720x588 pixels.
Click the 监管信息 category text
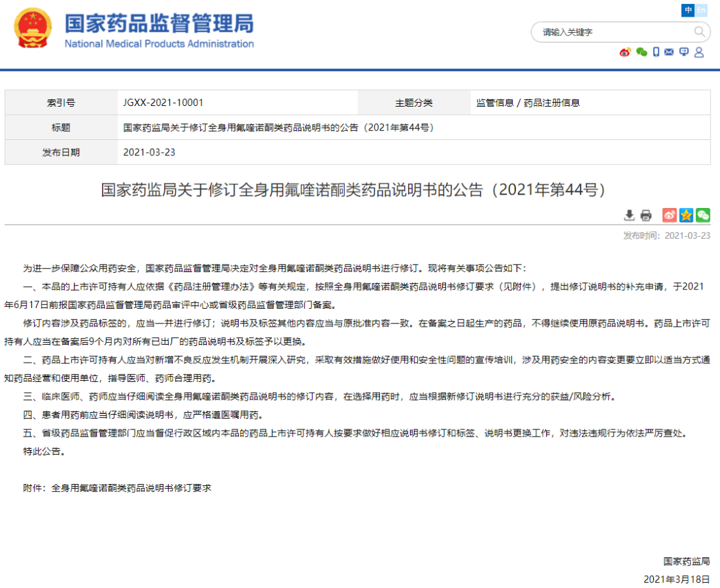coord(495,103)
